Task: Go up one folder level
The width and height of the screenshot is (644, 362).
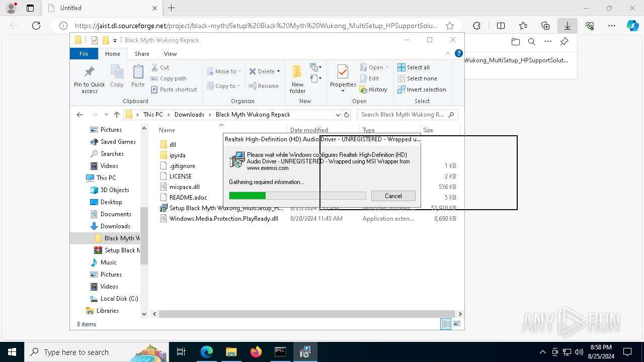Action: click(x=117, y=115)
